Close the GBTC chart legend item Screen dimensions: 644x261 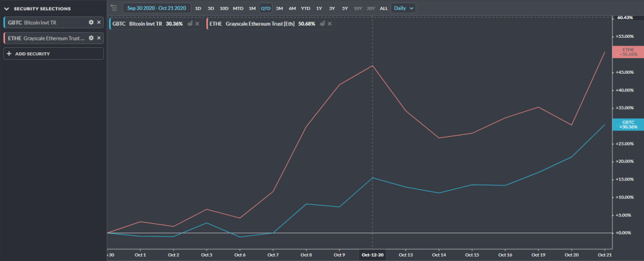[x=197, y=23]
